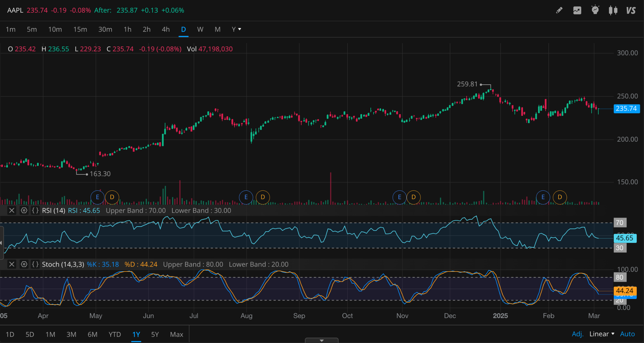Click the February dividend D marker
The image size is (644, 343).
[x=560, y=197]
